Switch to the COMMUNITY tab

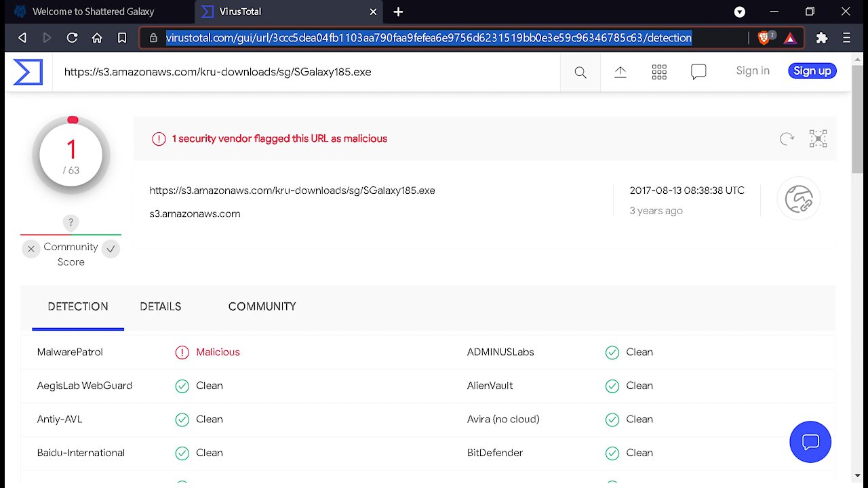(262, 307)
